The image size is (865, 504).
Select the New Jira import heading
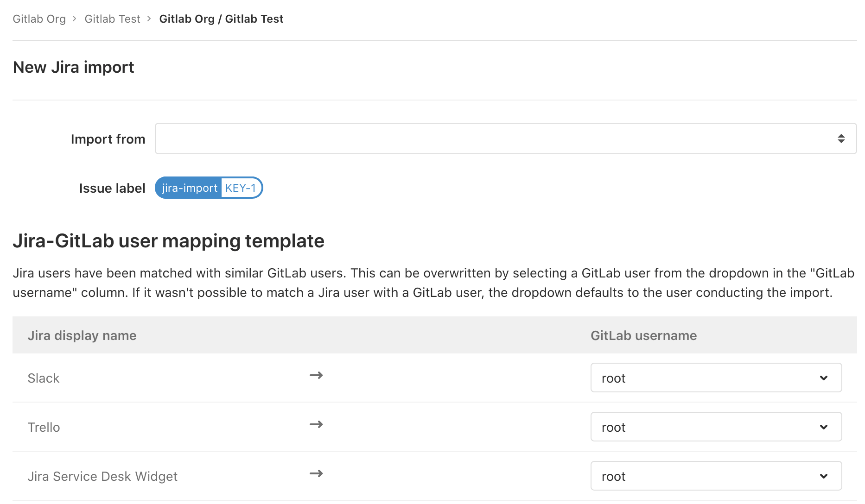tap(73, 67)
